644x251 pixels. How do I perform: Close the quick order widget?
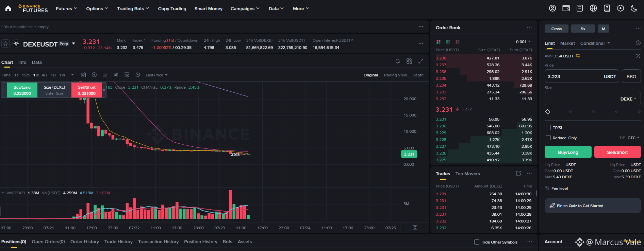click(x=104, y=90)
